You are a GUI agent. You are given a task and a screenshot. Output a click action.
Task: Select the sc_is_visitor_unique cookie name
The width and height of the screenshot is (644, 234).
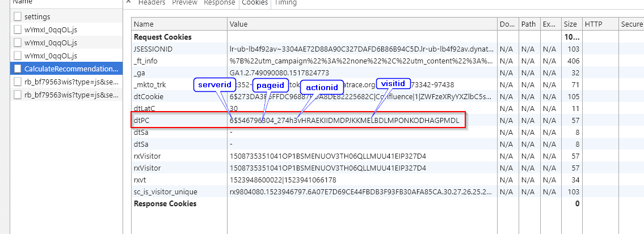point(166,192)
